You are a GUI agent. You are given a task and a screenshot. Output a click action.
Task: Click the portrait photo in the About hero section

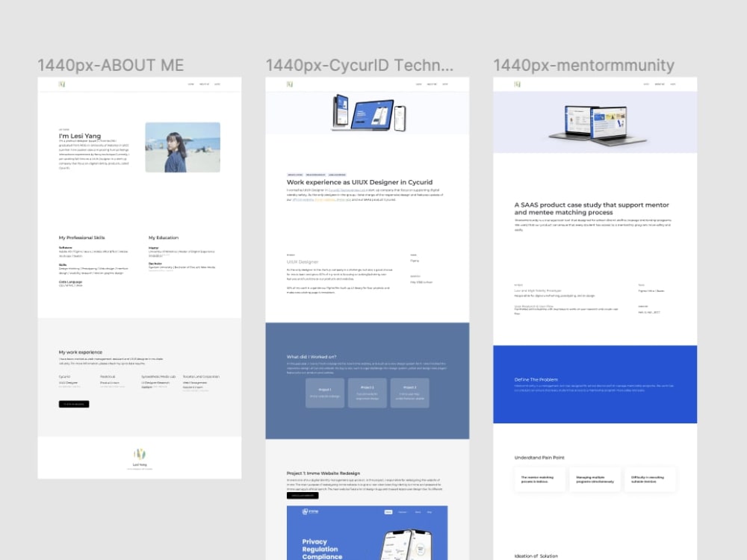coord(182,146)
